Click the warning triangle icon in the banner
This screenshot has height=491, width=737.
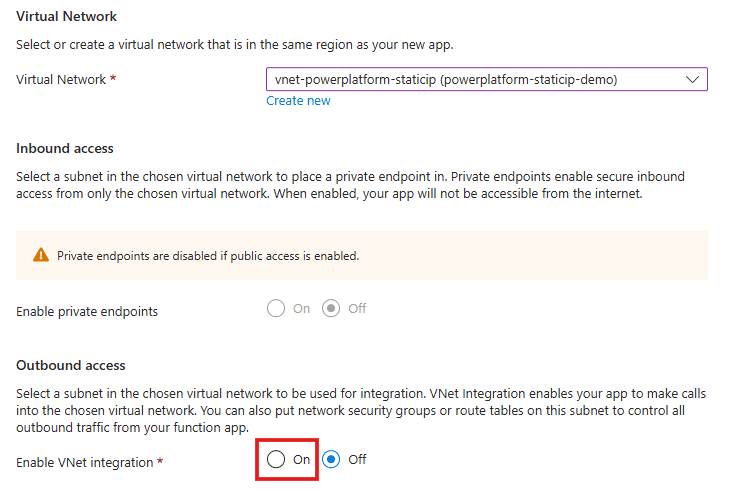[x=41, y=255]
